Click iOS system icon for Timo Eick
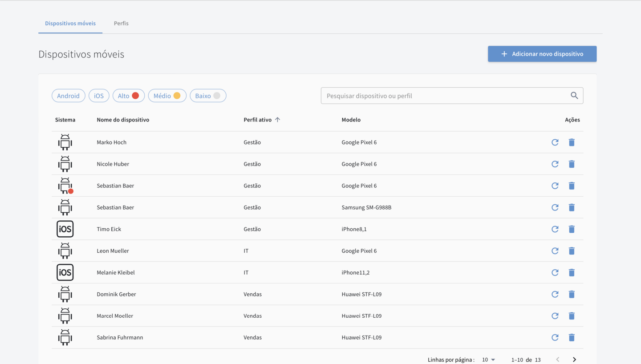This screenshot has height=364, width=641. 65,229
